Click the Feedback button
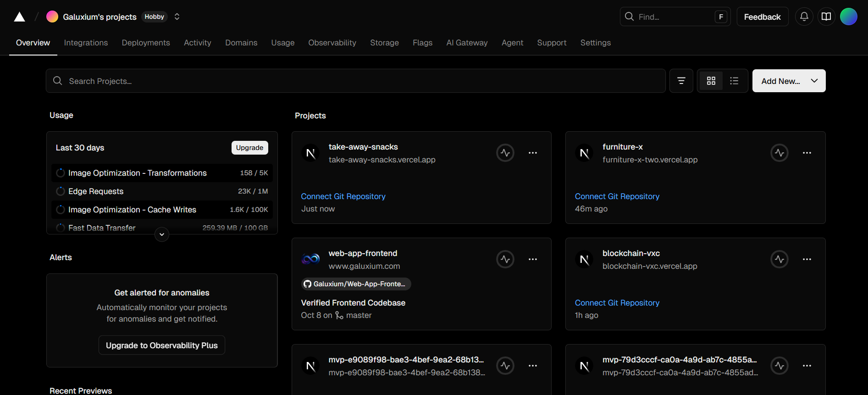The width and height of the screenshot is (868, 395). coord(762,17)
